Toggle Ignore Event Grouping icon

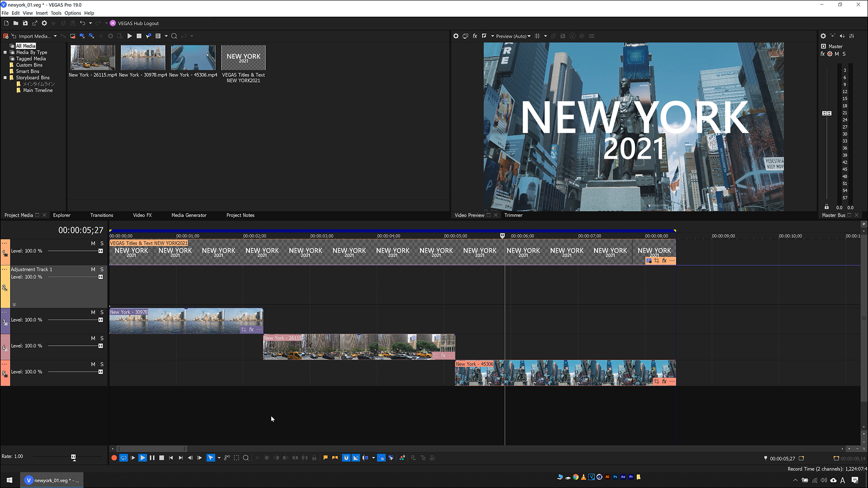pos(391,458)
